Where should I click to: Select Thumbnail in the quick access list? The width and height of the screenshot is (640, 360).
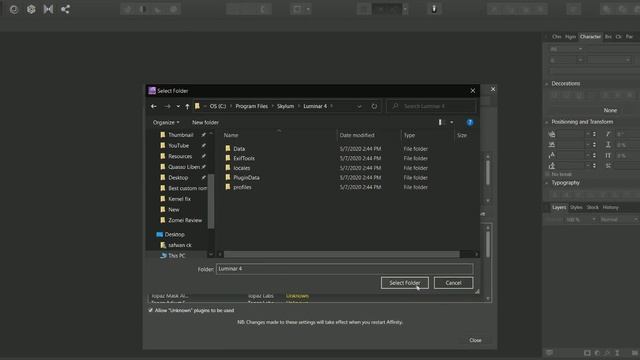click(180, 135)
